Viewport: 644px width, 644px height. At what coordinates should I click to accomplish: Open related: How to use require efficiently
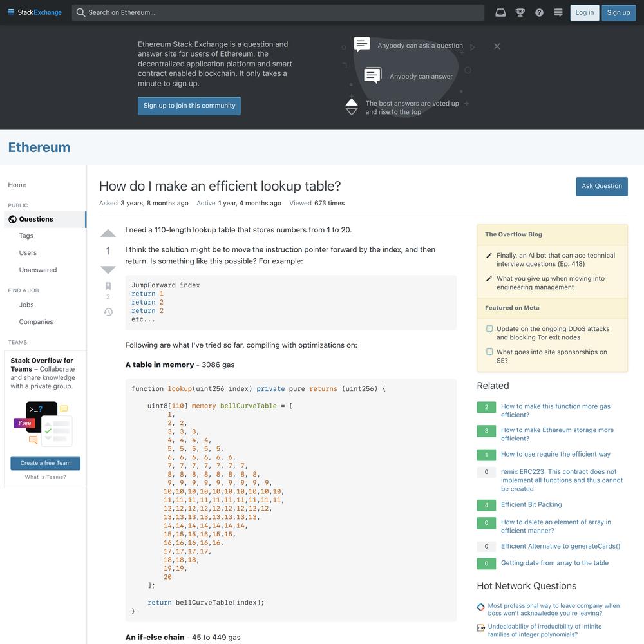click(555, 454)
